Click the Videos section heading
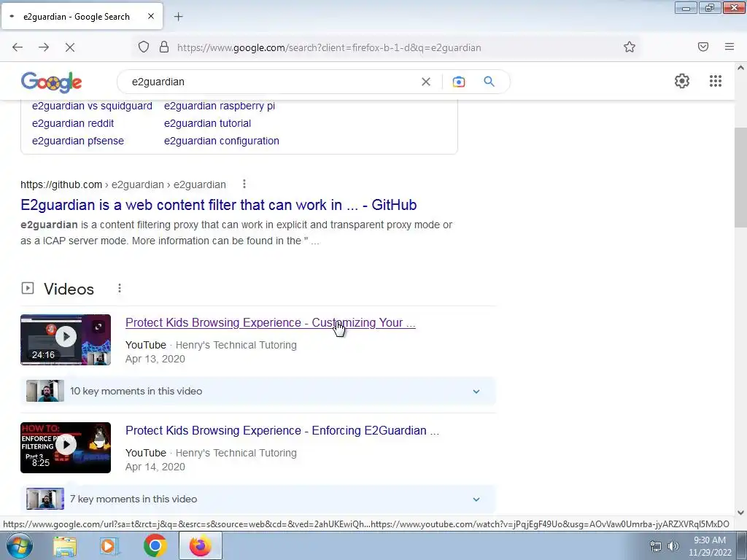Screen dimensions: 747x560 tap(69, 289)
